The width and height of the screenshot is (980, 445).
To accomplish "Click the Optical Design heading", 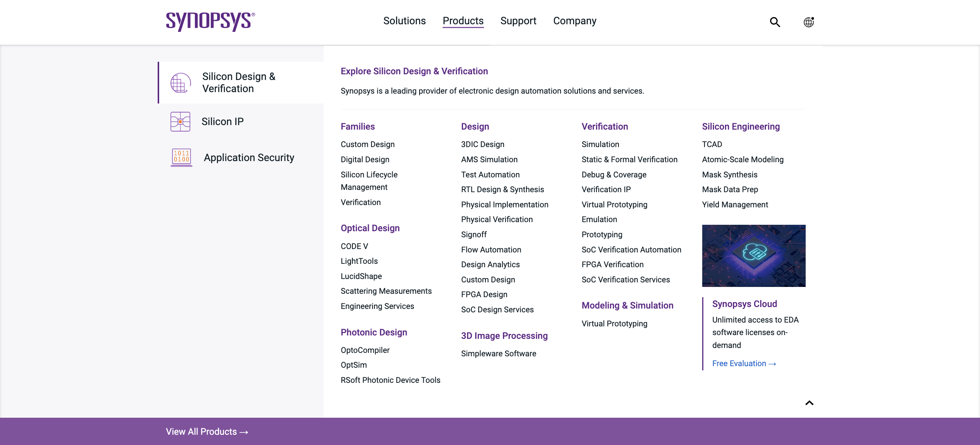I will (370, 228).
